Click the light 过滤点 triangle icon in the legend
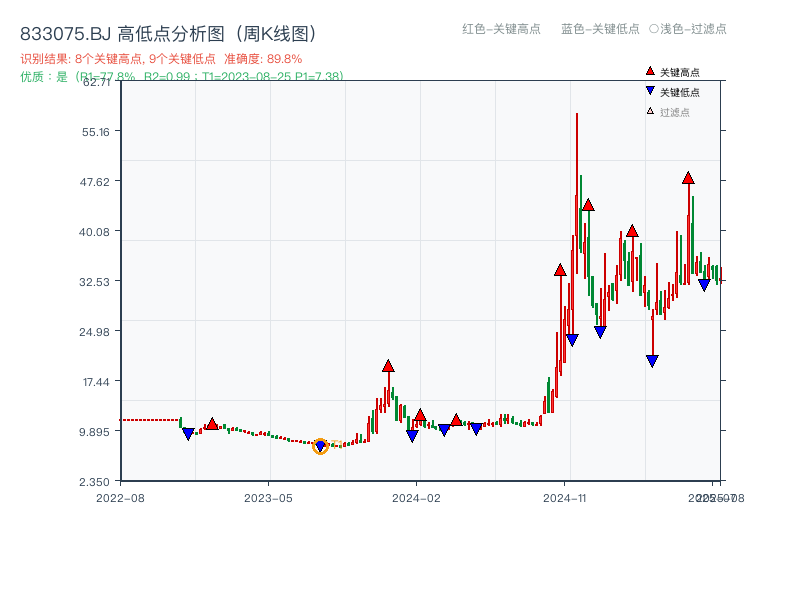 649,110
